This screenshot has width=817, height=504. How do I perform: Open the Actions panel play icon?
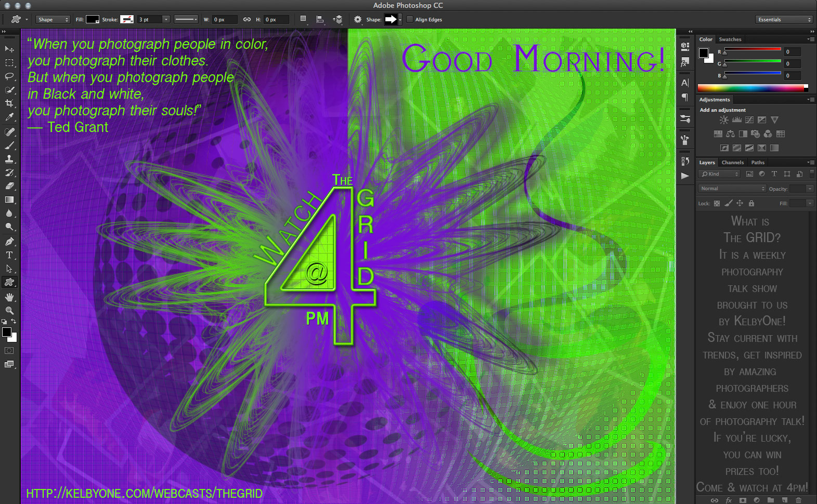[x=685, y=176]
